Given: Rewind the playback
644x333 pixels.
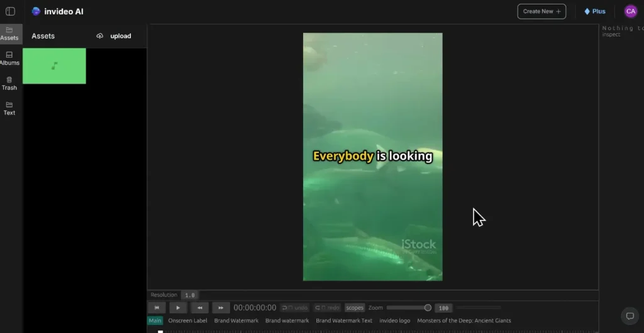Looking at the screenshot, I should (199, 308).
